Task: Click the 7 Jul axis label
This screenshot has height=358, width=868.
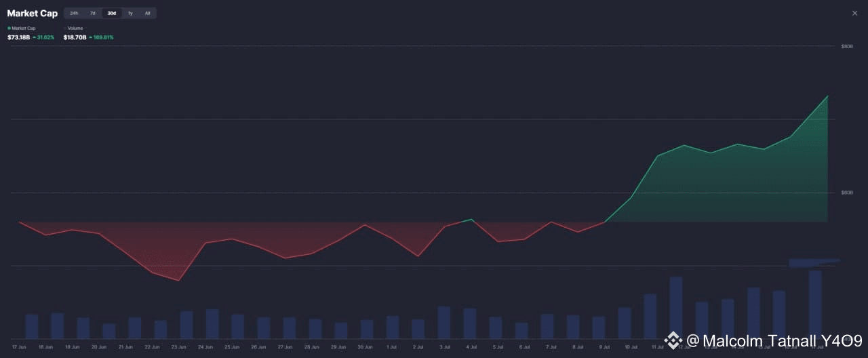Action: click(551, 346)
